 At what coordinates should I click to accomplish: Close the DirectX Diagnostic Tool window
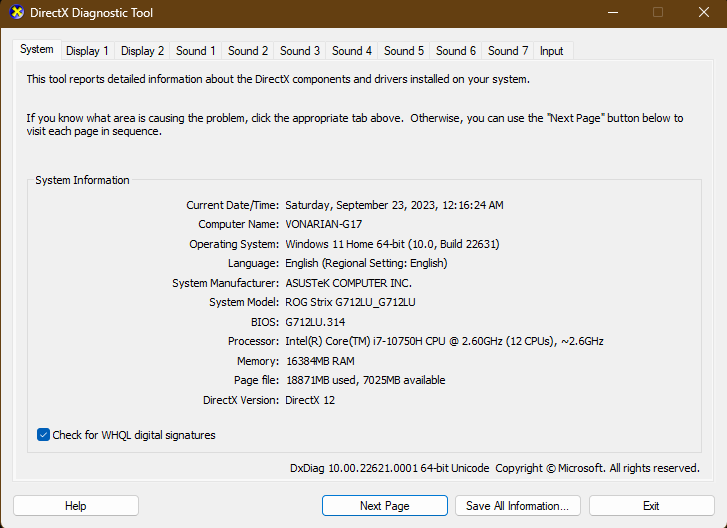click(704, 13)
